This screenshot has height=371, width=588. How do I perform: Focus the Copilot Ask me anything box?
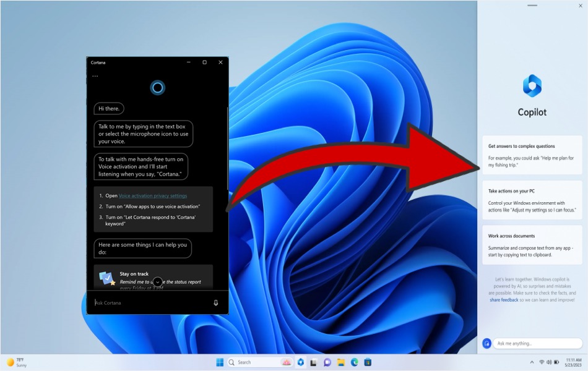click(537, 343)
